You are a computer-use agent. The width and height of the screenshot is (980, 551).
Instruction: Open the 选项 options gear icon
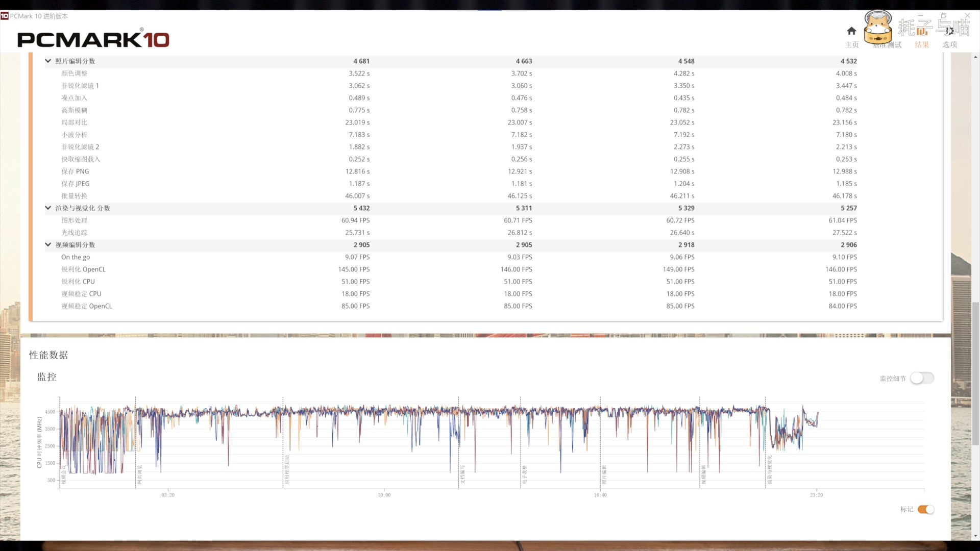point(949,31)
